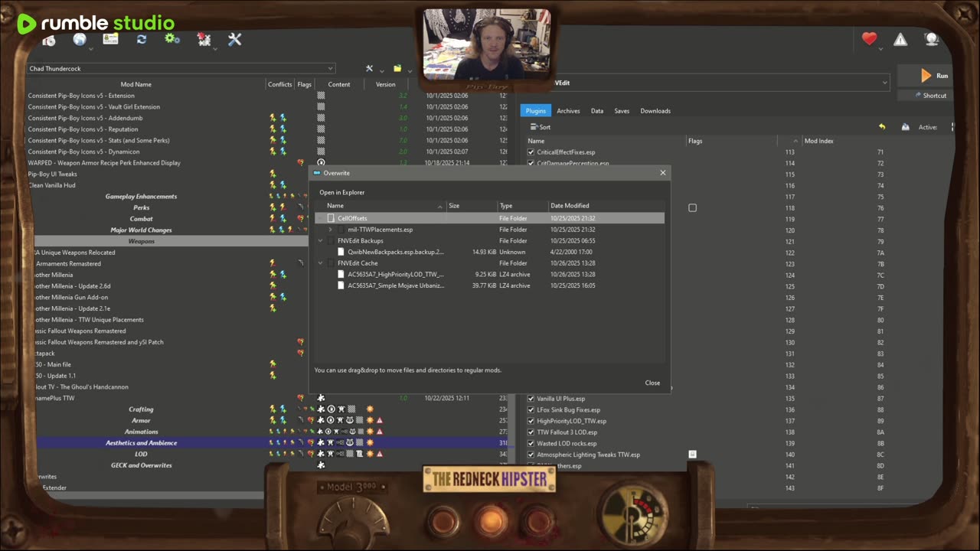Click the update globe icon at top right

tap(931, 39)
